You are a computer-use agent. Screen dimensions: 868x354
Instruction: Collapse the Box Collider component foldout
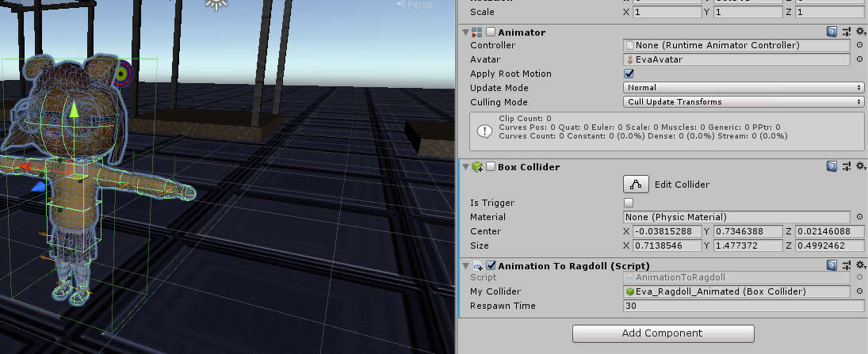(x=465, y=167)
